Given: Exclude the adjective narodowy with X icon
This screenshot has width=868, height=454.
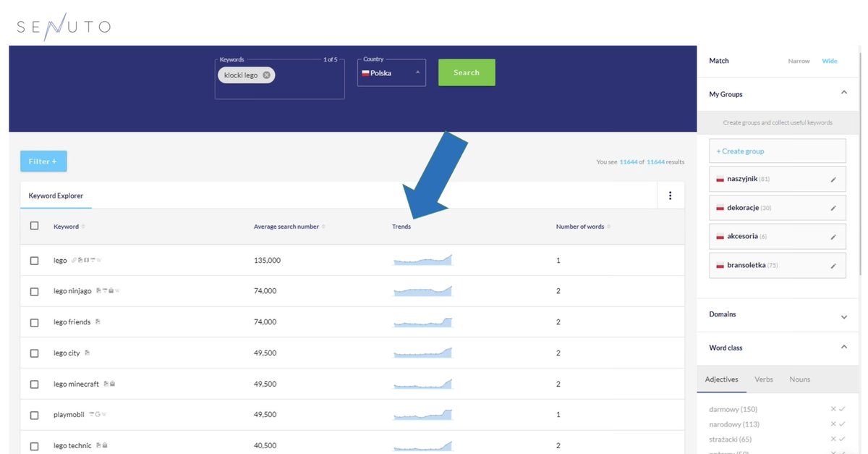Looking at the screenshot, I should pyautogui.click(x=833, y=424).
